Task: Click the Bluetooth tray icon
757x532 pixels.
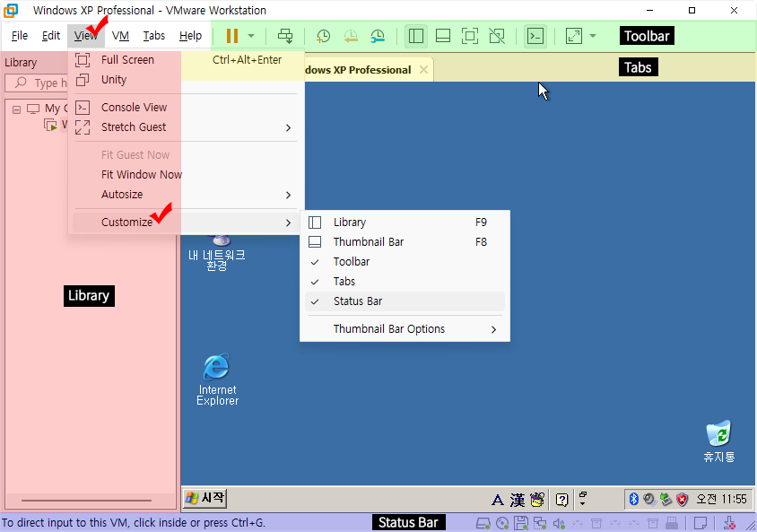Action: 634,499
